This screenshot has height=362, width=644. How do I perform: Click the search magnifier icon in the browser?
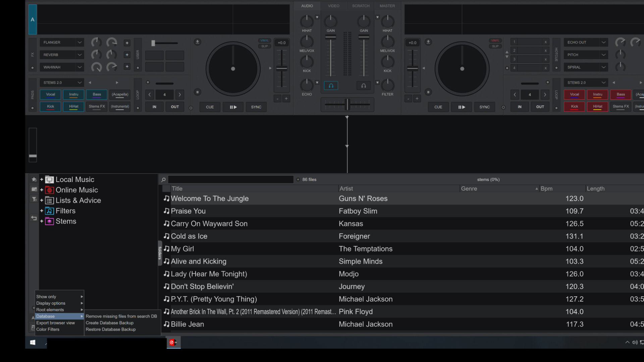163,179
